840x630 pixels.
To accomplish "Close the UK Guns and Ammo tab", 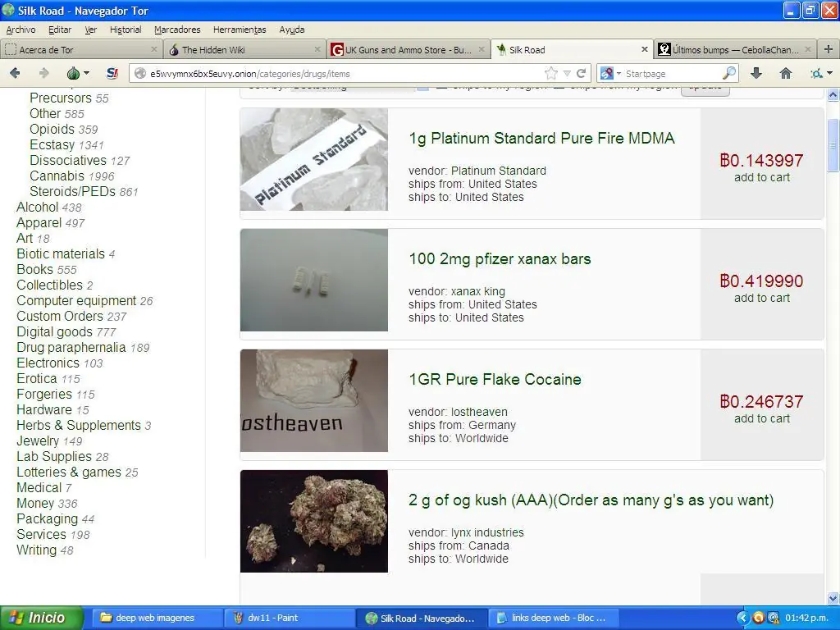I will coord(481,49).
